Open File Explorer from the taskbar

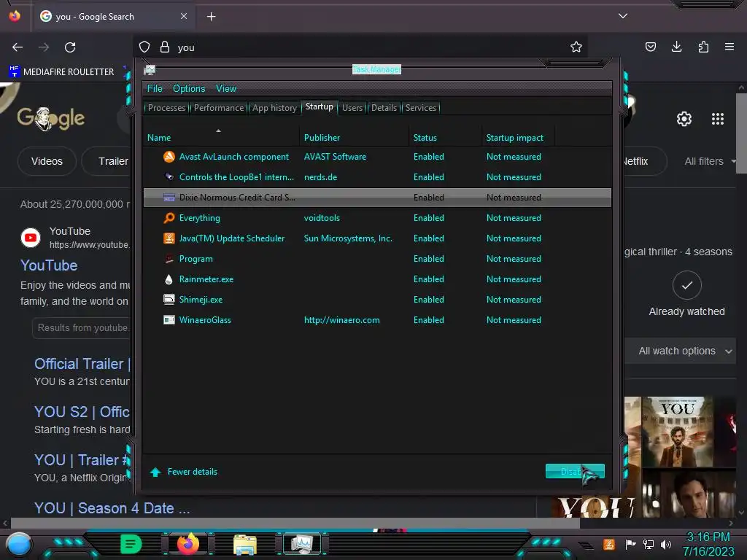pos(245,545)
